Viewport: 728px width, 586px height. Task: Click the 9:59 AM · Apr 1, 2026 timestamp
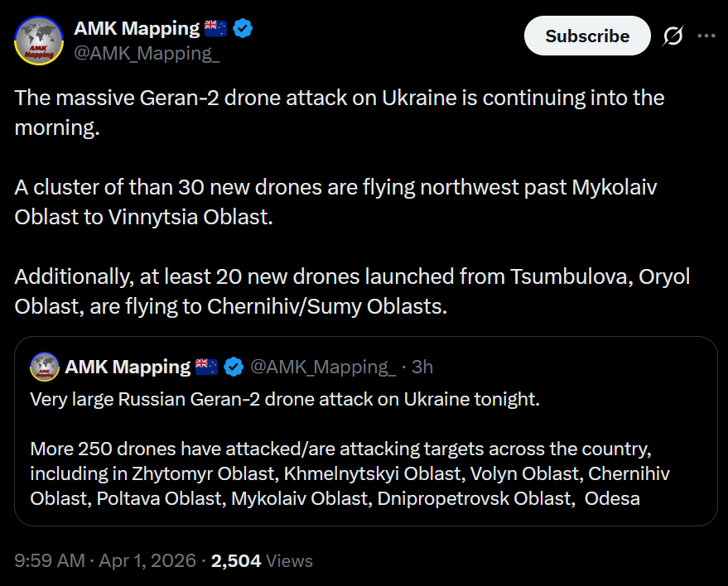point(107,560)
